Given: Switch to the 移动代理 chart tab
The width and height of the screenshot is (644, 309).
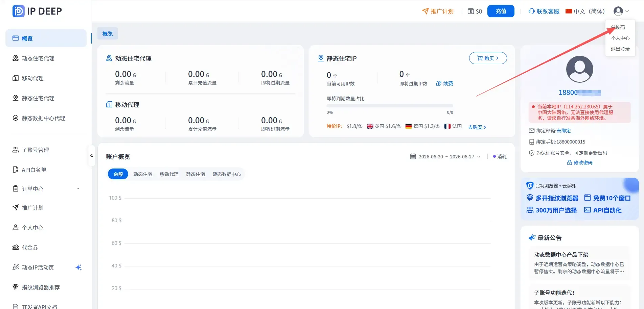Looking at the screenshot, I should tap(169, 174).
